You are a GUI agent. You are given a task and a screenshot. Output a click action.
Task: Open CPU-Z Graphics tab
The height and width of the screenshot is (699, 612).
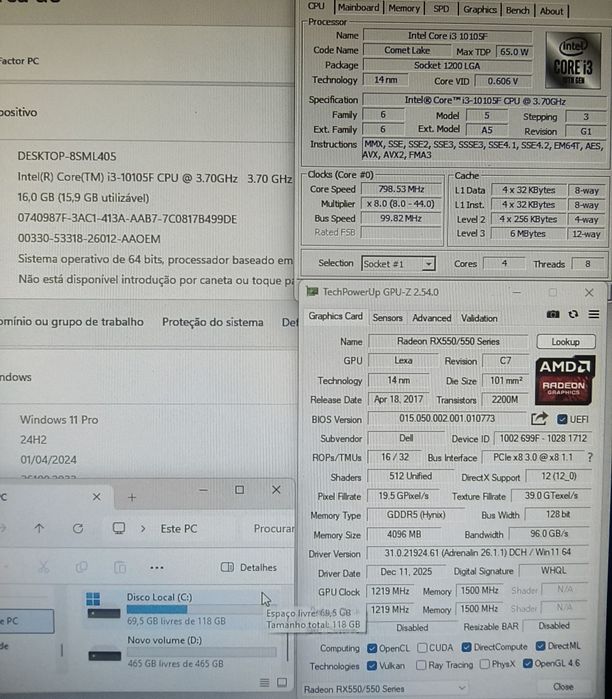(x=480, y=9)
